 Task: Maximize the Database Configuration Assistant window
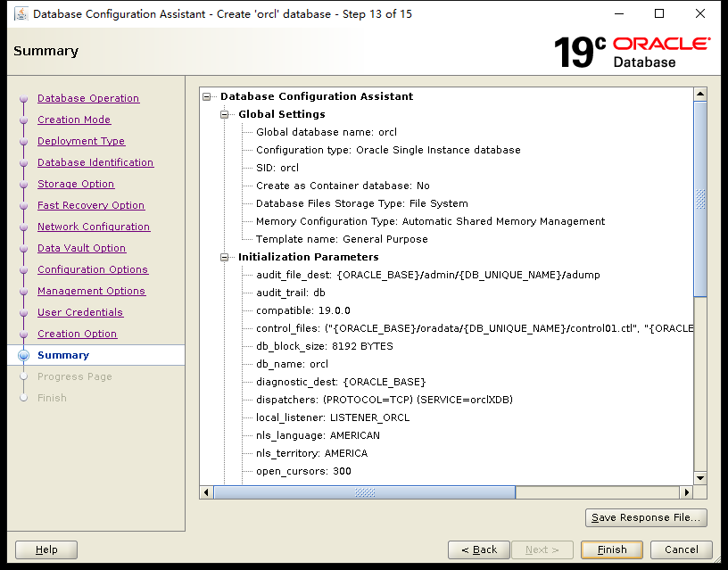[659, 14]
